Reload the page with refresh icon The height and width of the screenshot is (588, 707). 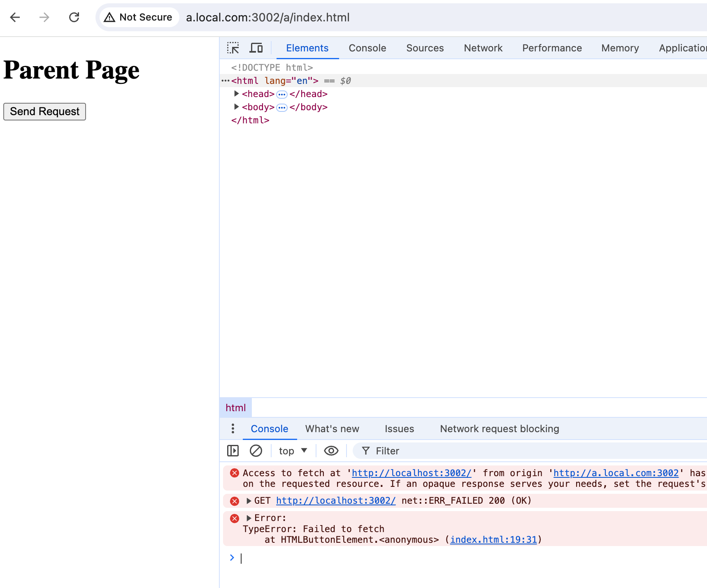coord(74,17)
